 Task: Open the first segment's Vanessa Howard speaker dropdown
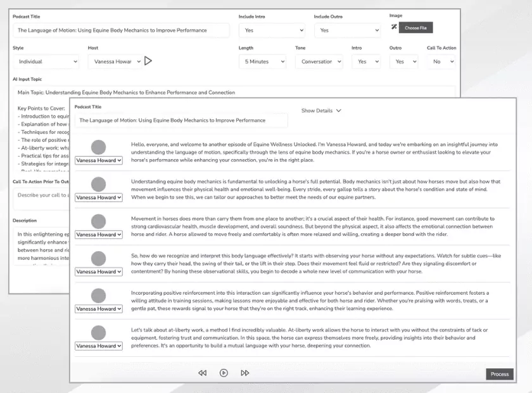tap(98, 160)
